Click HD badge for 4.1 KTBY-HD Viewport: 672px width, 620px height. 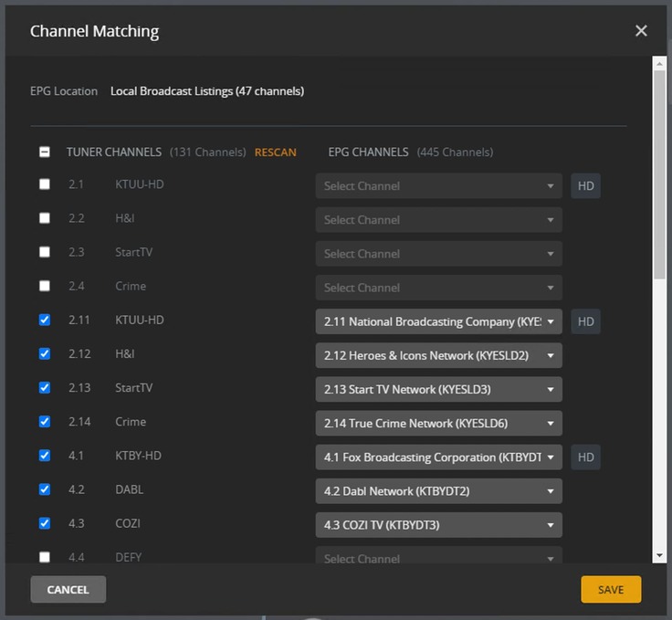pyautogui.click(x=585, y=457)
